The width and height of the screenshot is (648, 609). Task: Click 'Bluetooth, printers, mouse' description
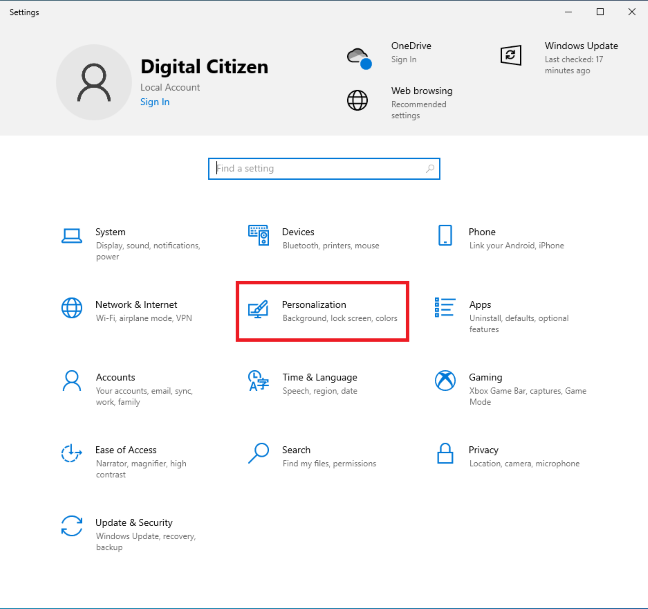tap(331, 245)
